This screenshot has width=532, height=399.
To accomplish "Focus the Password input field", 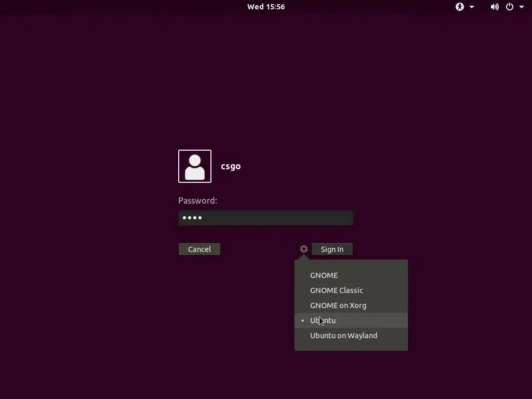I will [x=265, y=218].
